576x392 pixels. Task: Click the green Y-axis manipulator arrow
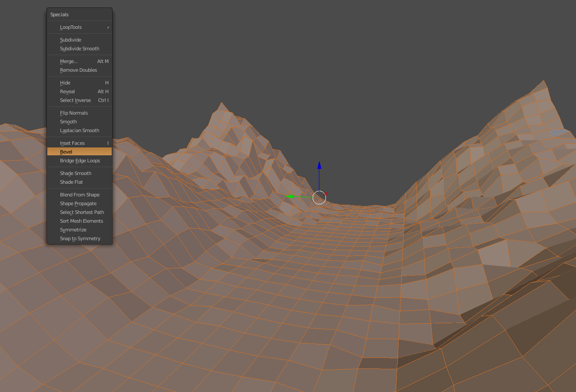click(x=289, y=197)
